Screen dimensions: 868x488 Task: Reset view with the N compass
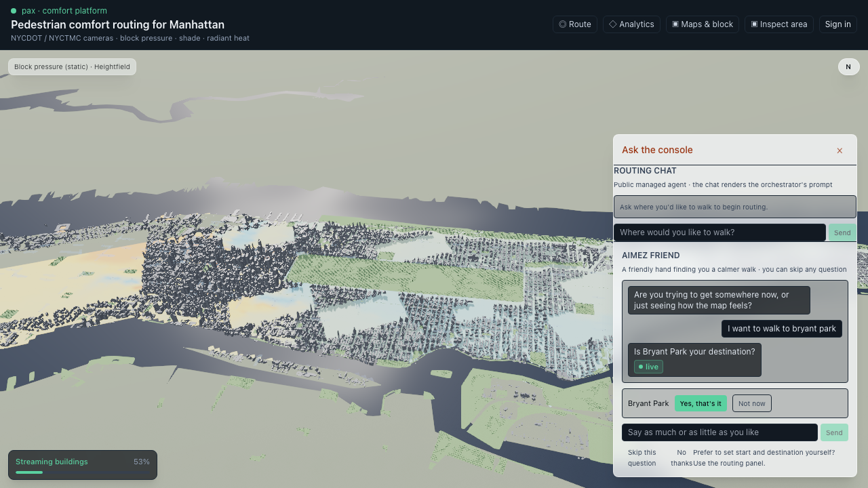pos(848,66)
